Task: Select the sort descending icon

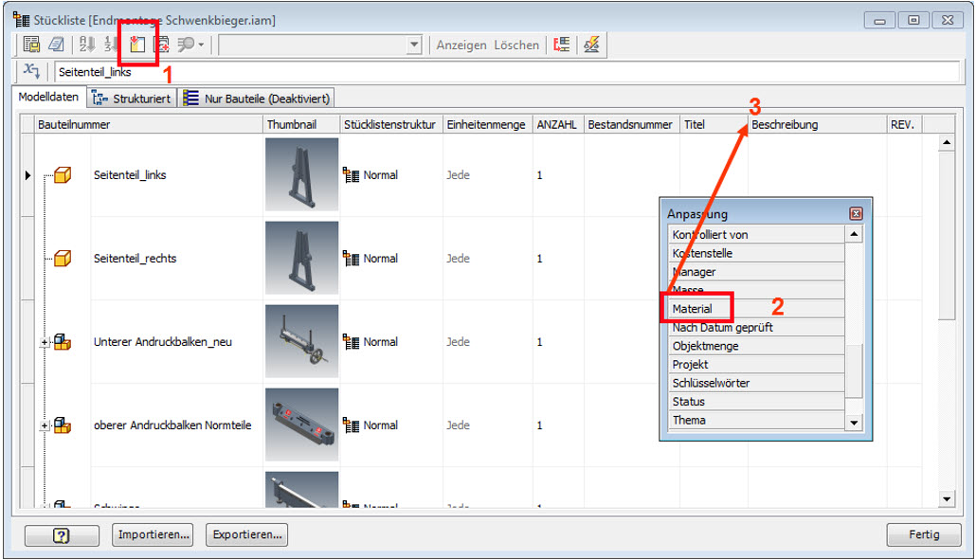Action: [106, 44]
